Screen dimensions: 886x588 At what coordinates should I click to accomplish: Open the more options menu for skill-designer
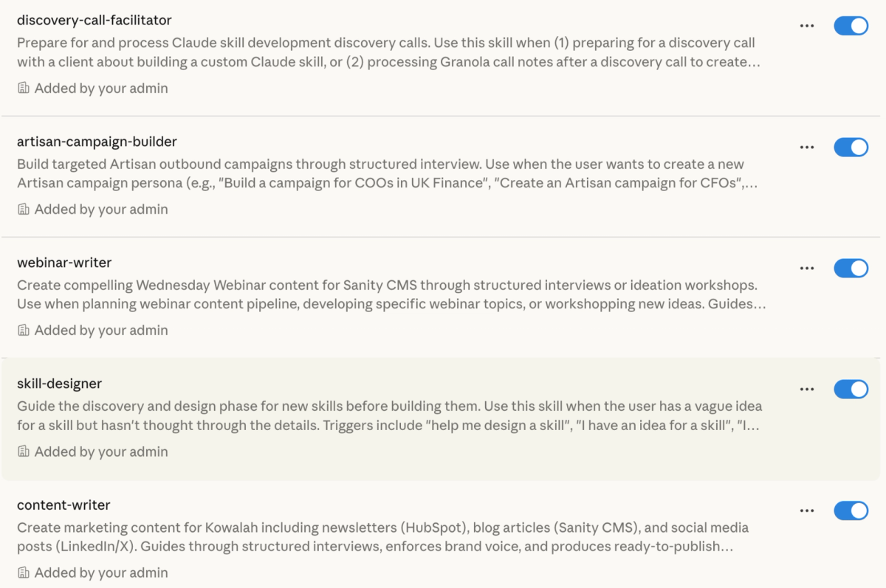point(806,389)
